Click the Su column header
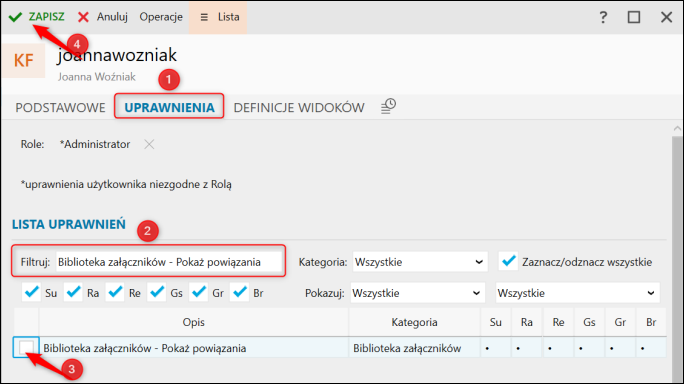 tap(495, 322)
